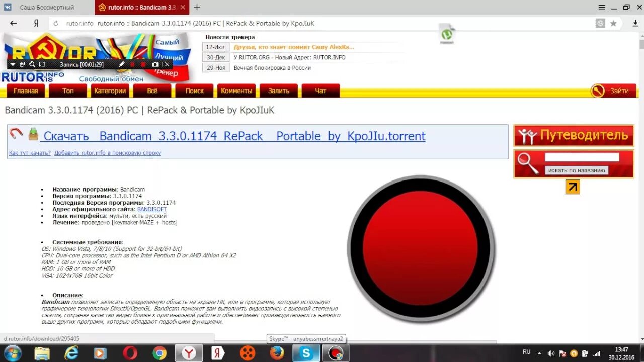Click the Bandicam red record logo image
The width and height of the screenshot is (644, 362).
(x=421, y=248)
